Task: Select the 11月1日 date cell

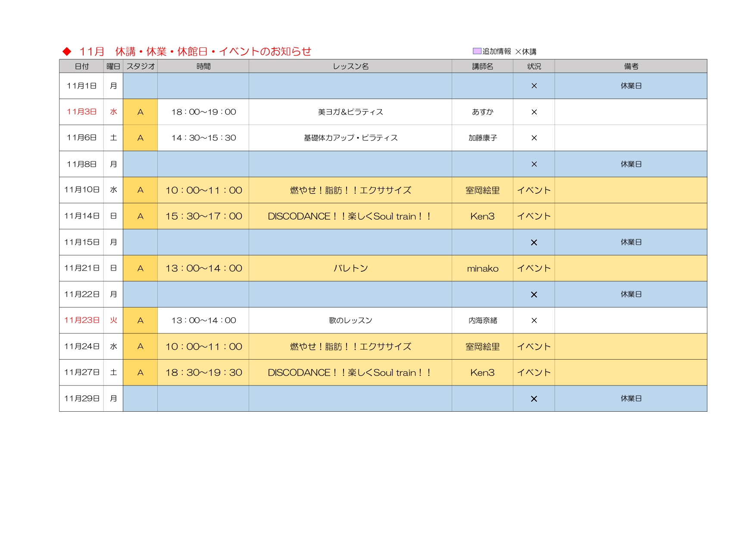Action: [x=81, y=86]
